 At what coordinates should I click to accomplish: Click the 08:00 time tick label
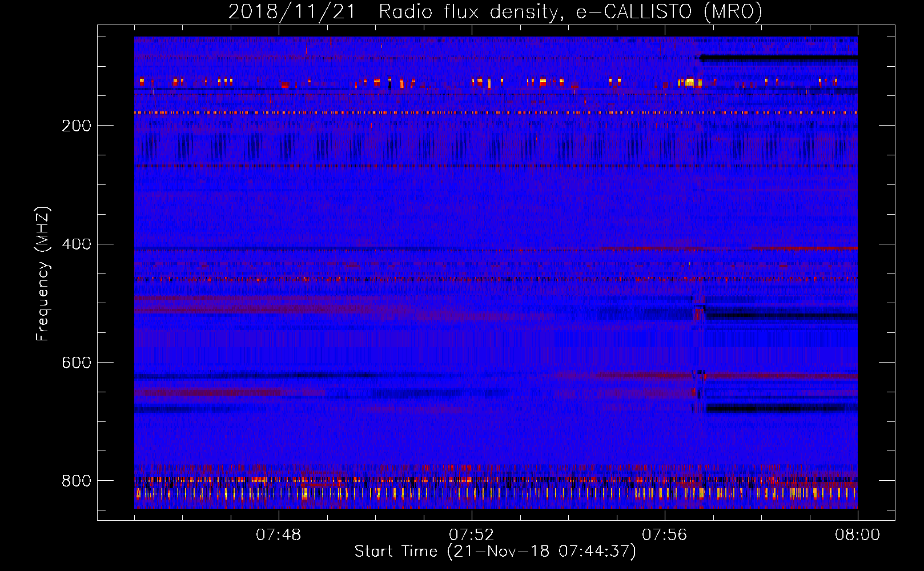tap(858, 535)
